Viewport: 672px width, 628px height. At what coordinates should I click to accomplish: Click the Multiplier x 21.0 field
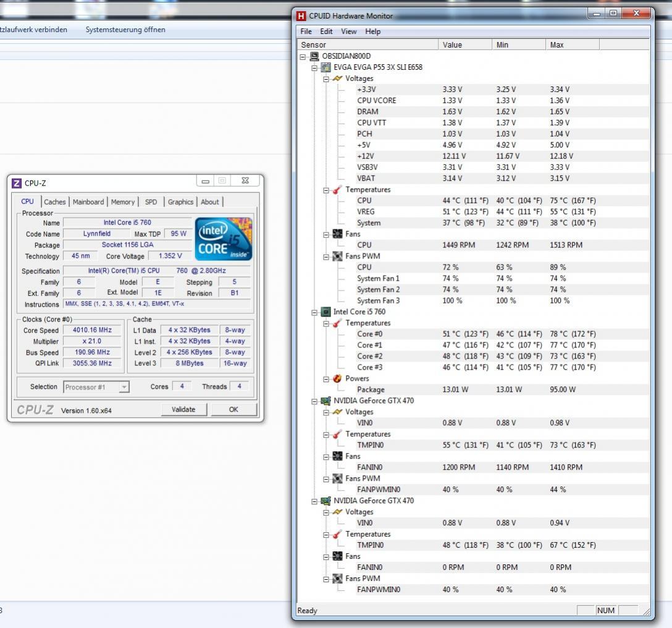pyautogui.click(x=92, y=341)
